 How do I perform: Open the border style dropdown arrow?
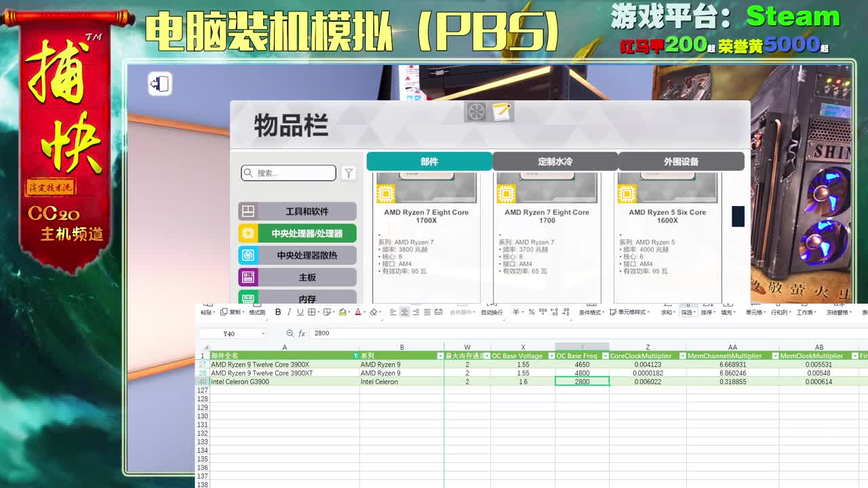319,312
